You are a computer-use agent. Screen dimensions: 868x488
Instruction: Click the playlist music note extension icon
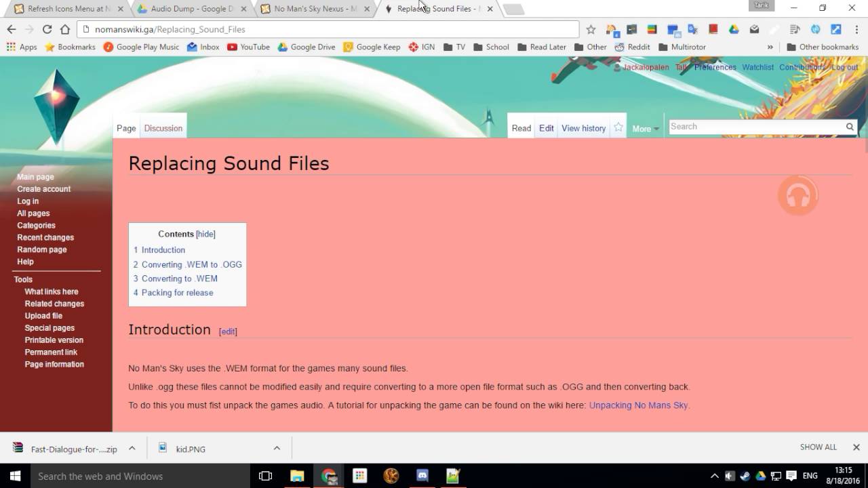click(x=795, y=29)
